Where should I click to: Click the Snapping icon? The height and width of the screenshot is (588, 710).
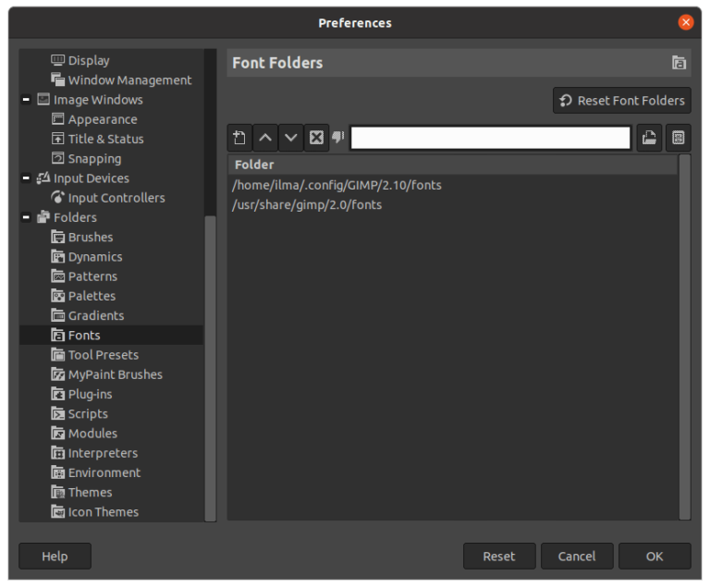coord(57,158)
